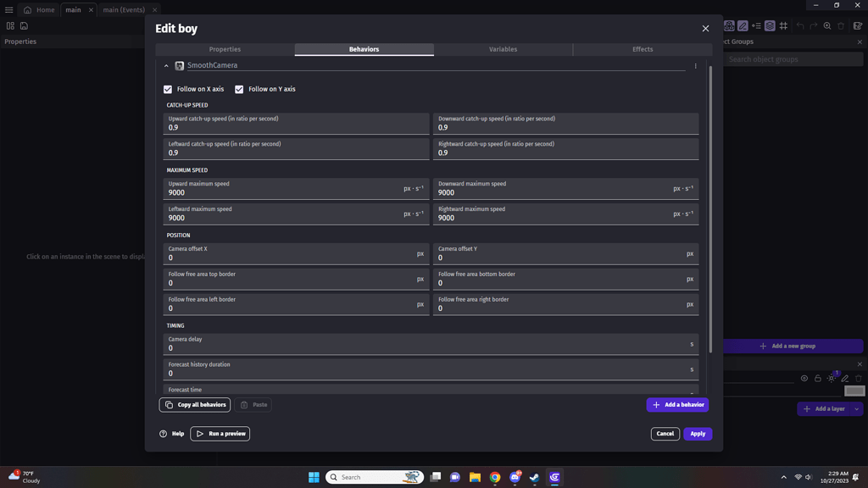Click the undo arrow icon
Image resolution: width=868 pixels, height=488 pixels.
[x=800, y=26]
